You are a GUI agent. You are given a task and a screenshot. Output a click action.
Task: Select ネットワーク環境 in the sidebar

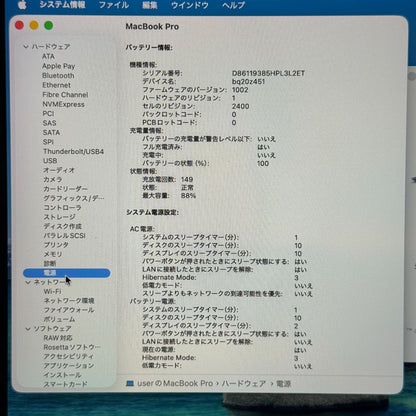(69, 301)
